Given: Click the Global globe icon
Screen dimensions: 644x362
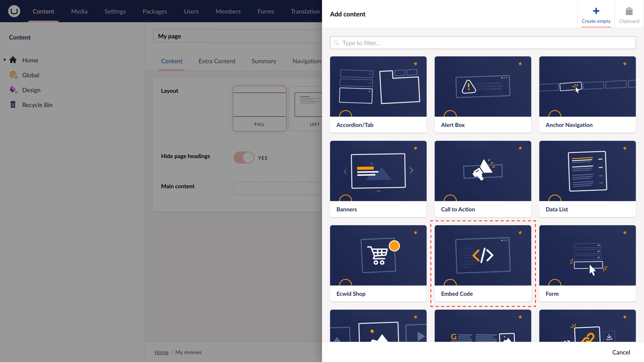Looking at the screenshot, I should [x=13, y=75].
